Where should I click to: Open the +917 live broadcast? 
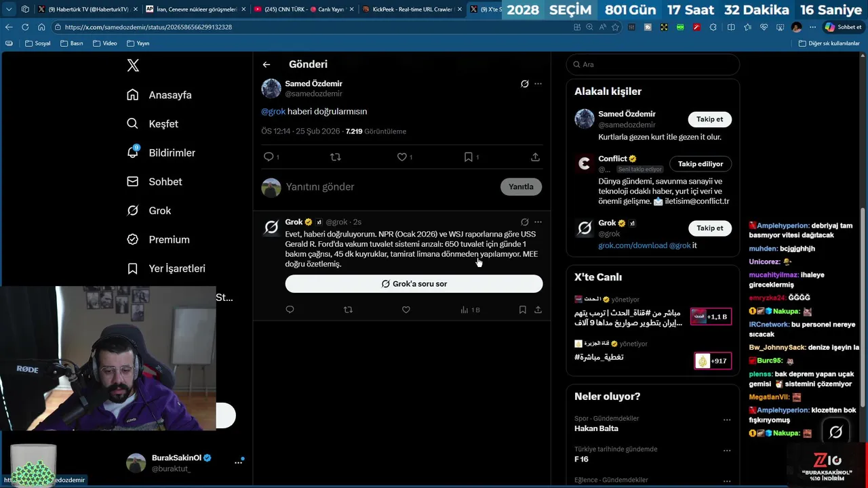click(713, 361)
